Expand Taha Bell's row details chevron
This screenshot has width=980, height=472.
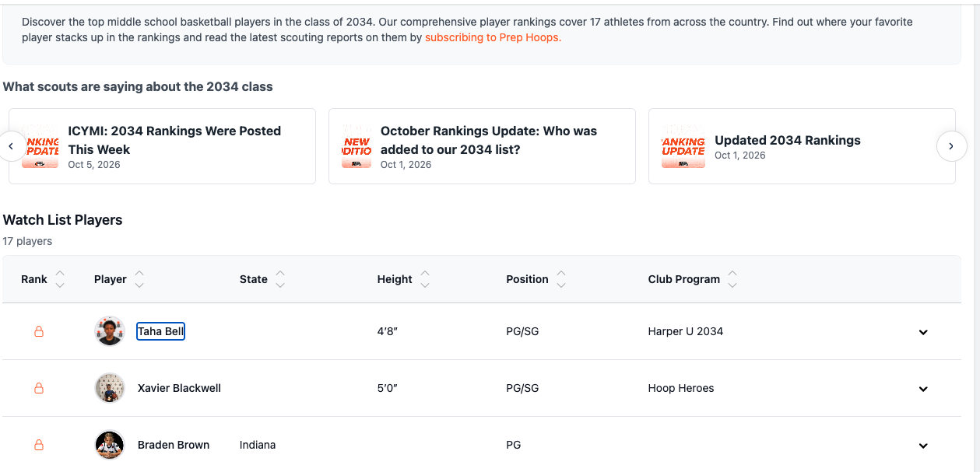923,332
